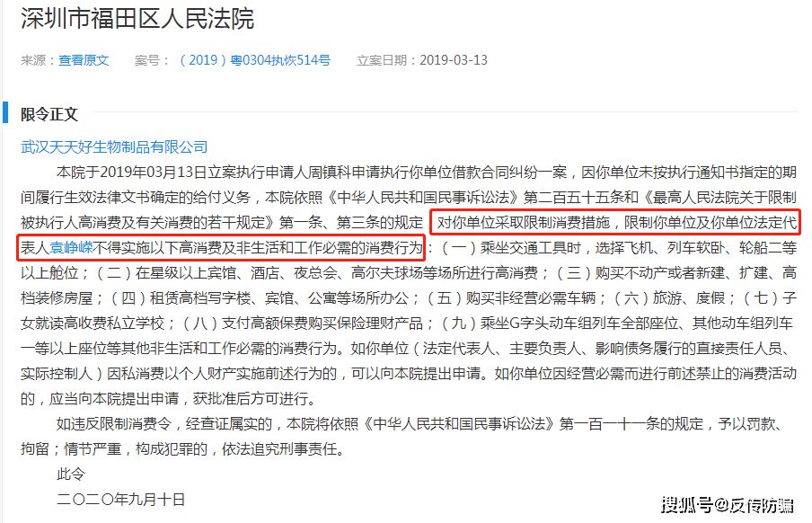812x523 pixels.
Task: Click the 搜狐号@反传防骗 watermark
Action: tap(727, 505)
